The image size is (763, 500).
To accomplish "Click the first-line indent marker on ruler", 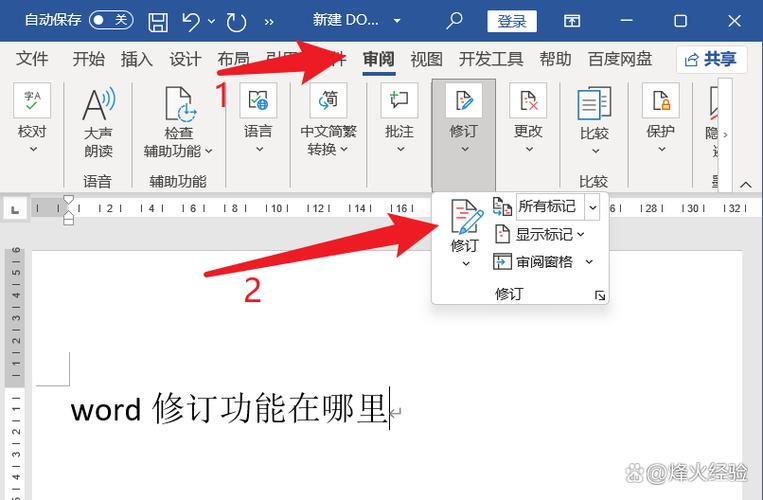I will pos(69,199).
